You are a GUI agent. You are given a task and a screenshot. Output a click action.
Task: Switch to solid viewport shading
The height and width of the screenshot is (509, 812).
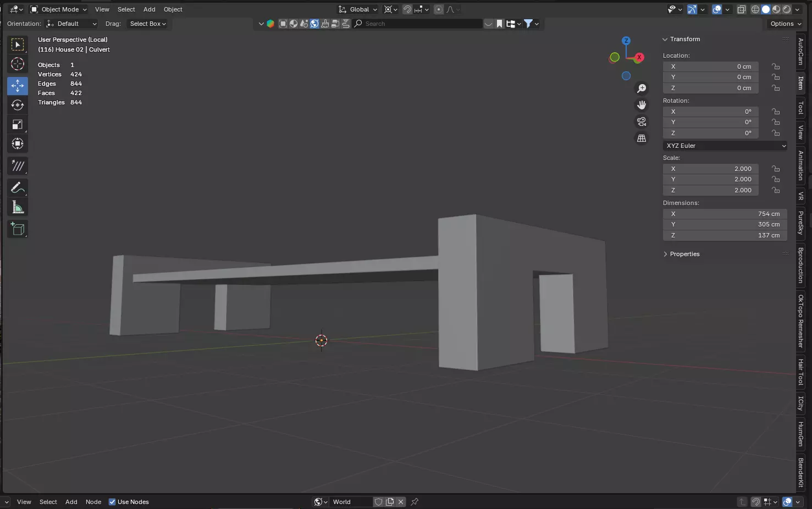[x=766, y=9]
